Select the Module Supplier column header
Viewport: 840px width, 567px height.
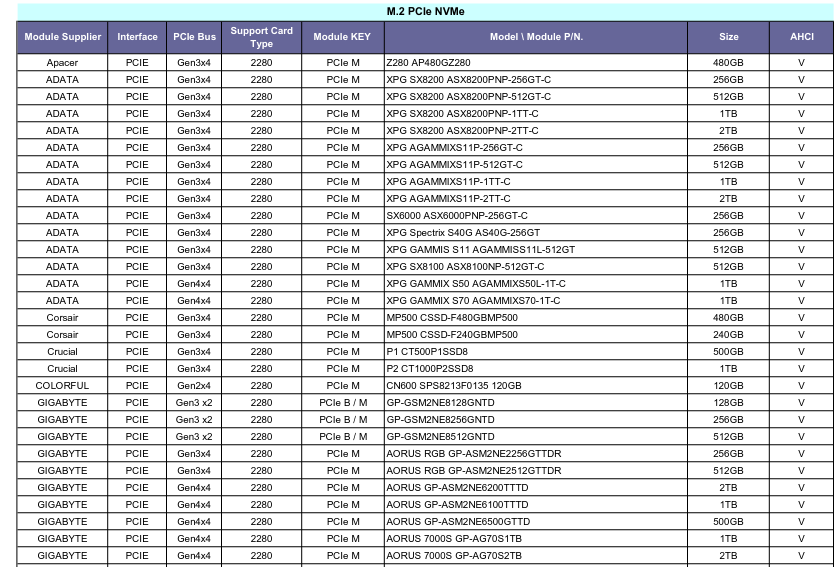click(x=63, y=37)
